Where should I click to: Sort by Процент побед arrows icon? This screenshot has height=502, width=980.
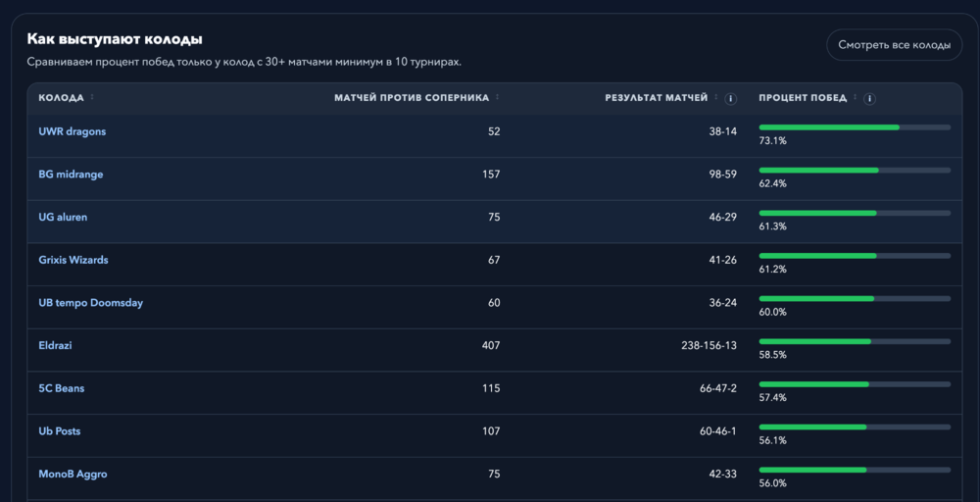click(856, 97)
